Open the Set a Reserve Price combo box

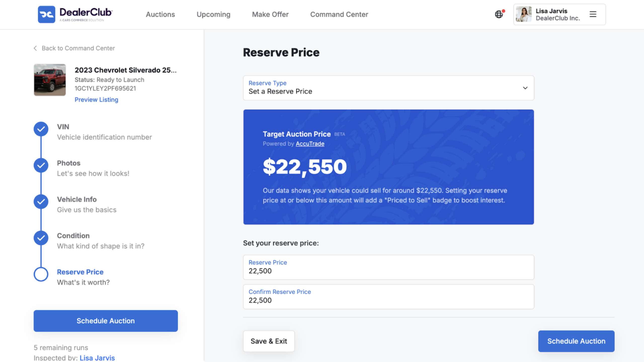pyautogui.click(x=388, y=88)
